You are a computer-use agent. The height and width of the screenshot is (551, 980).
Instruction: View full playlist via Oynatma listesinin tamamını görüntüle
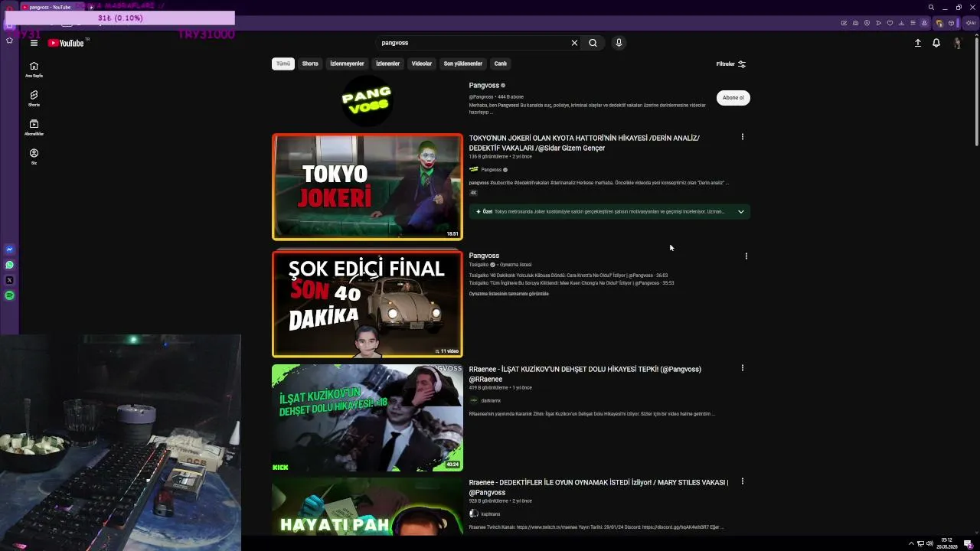point(509,294)
